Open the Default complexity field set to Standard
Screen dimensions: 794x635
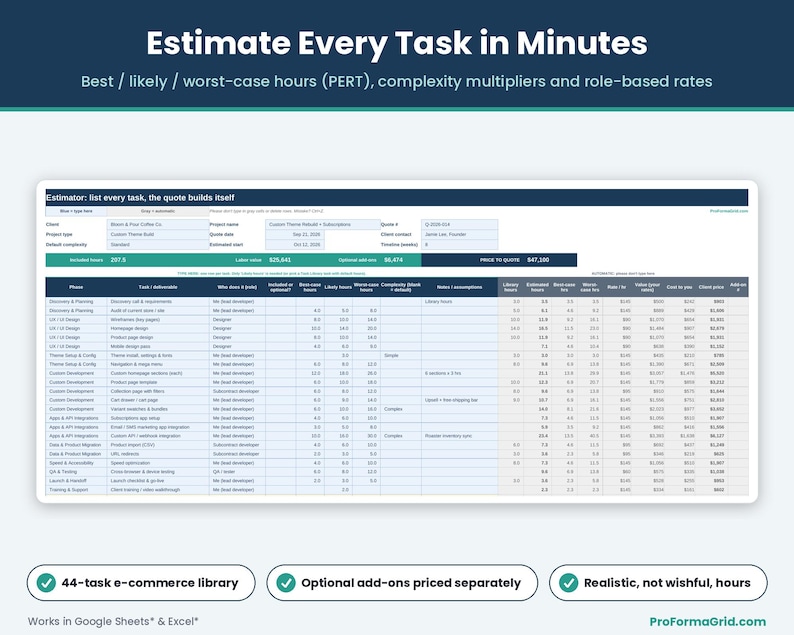point(157,245)
